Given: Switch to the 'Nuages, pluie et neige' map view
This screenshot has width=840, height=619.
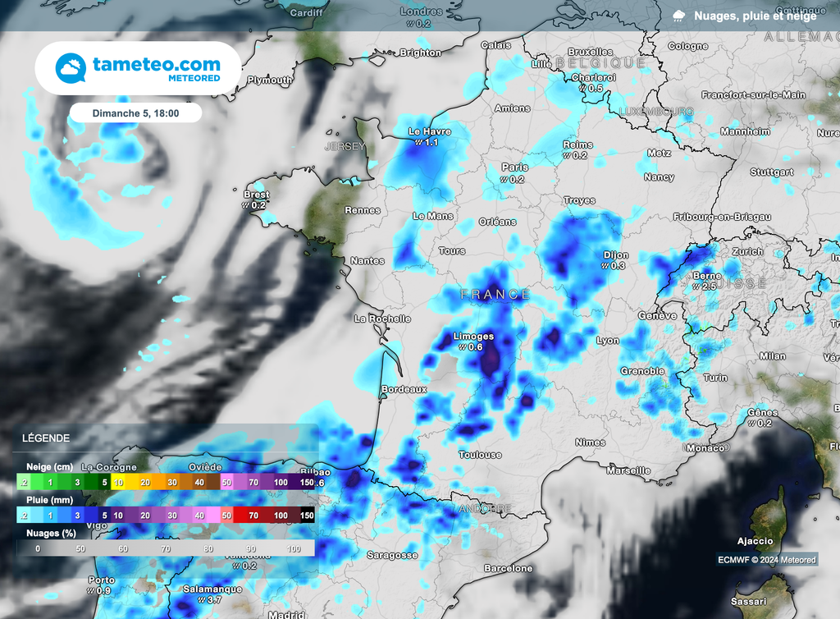Looking at the screenshot, I should tap(758, 14).
